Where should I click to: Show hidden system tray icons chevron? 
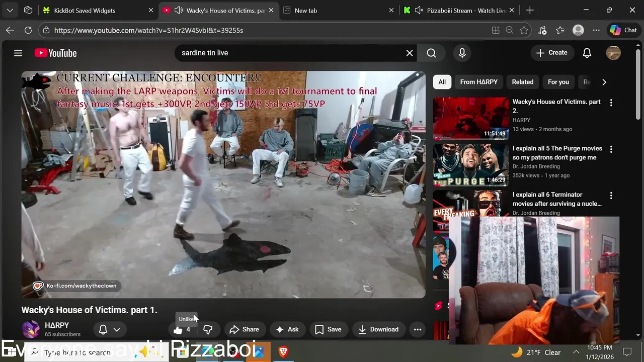(x=577, y=352)
